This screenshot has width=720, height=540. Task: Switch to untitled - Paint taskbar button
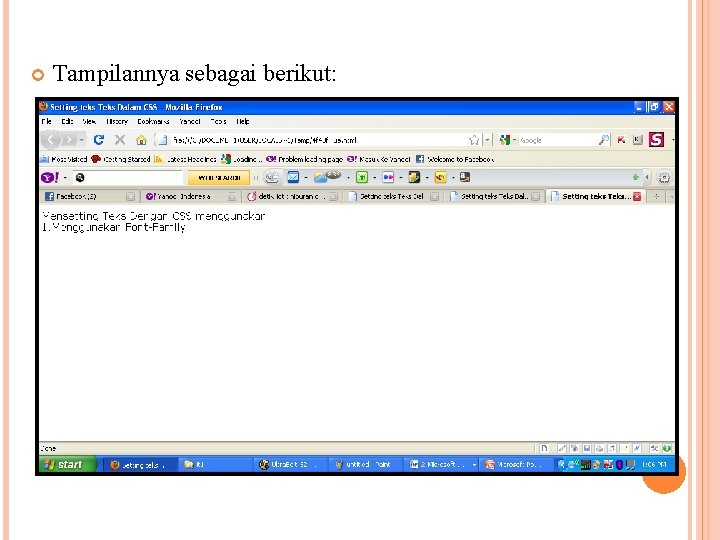pos(366,465)
